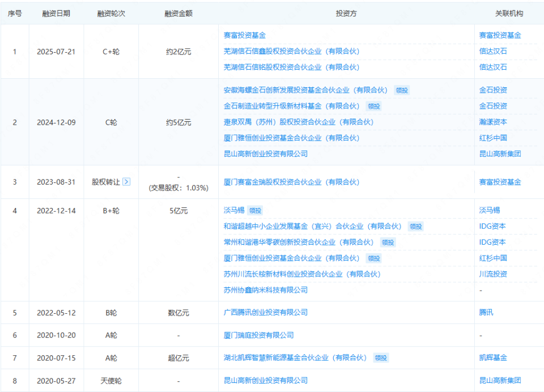The image size is (544, 392).
Task: Open 赛富投资基金 investor link in C+轮 row
Action: click(x=245, y=35)
